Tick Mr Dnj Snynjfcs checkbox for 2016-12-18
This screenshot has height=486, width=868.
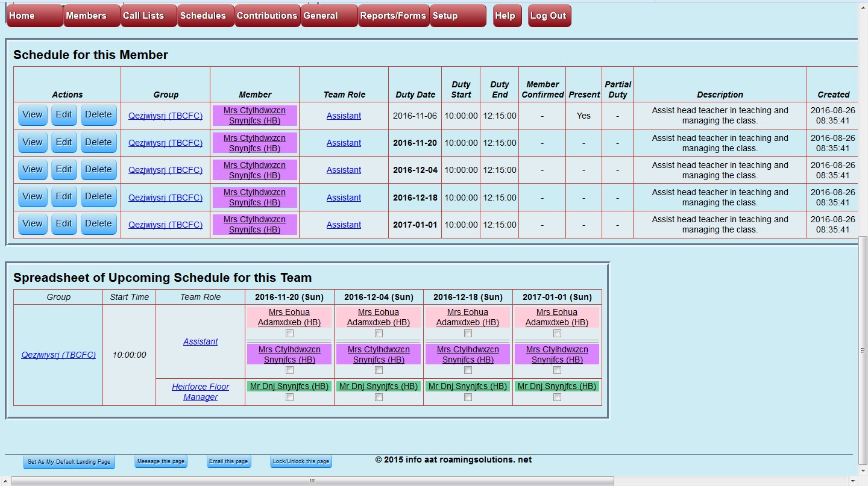click(x=468, y=397)
